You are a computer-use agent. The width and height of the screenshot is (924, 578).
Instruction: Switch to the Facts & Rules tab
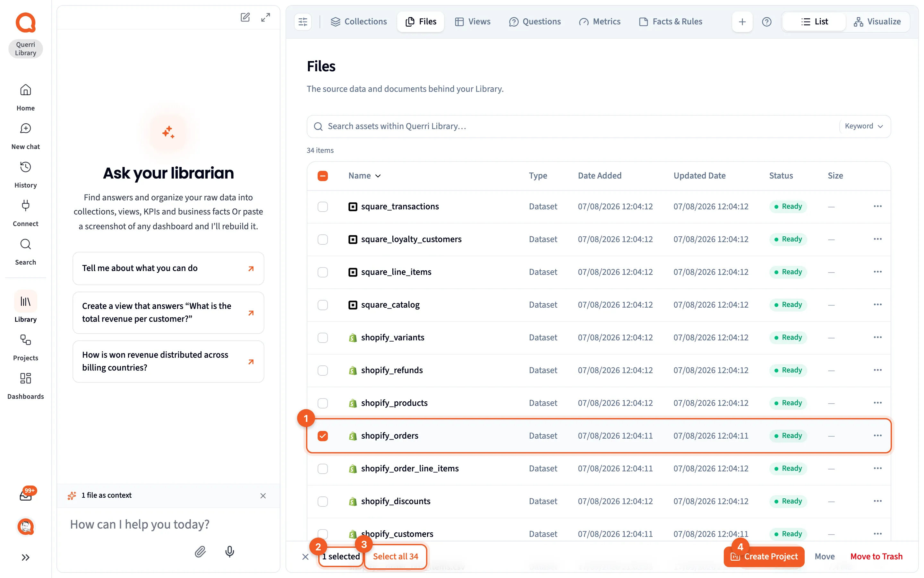pyautogui.click(x=671, y=22)
